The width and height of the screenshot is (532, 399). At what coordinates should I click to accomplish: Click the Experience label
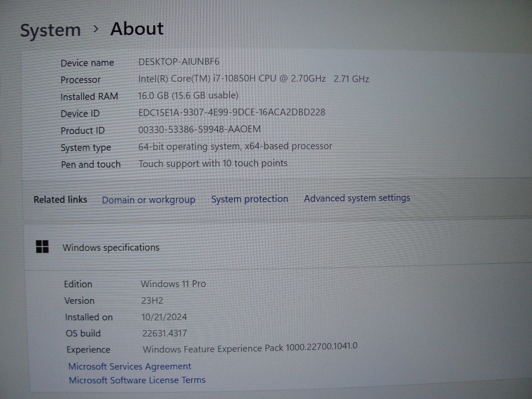pos(88,350)
